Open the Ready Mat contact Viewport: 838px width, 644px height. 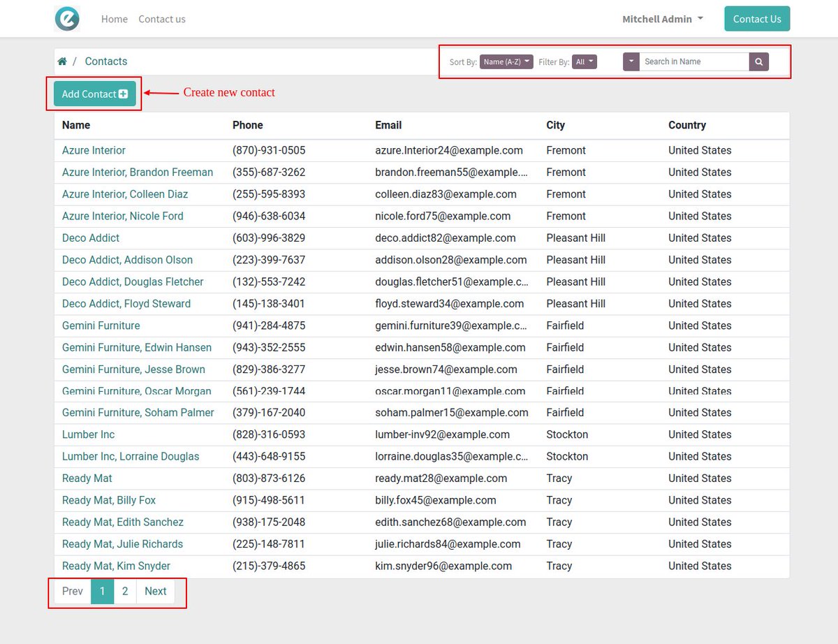(x=87, y=478)
